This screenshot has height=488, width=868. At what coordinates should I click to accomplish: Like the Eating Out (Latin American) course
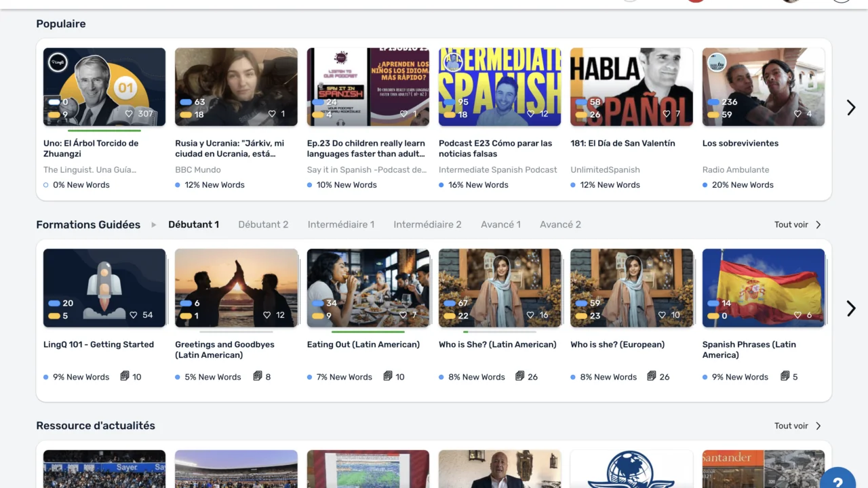pos(403,315)
